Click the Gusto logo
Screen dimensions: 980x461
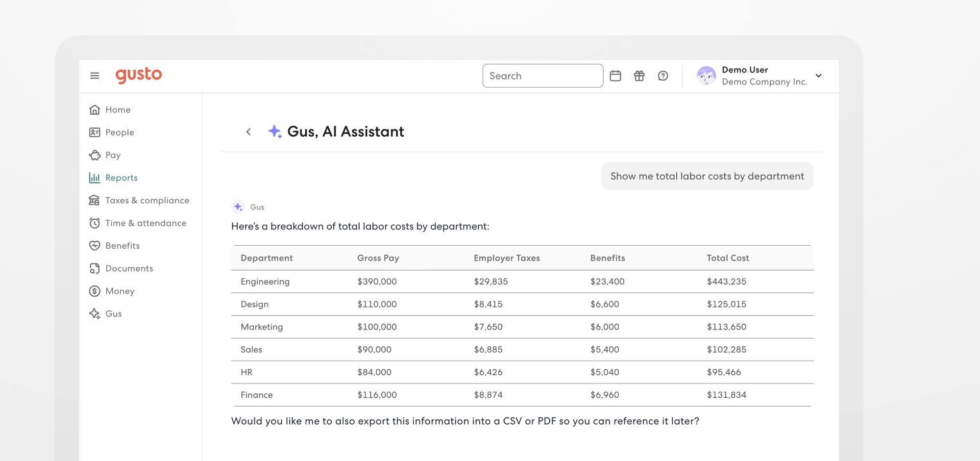coord(139,75)
